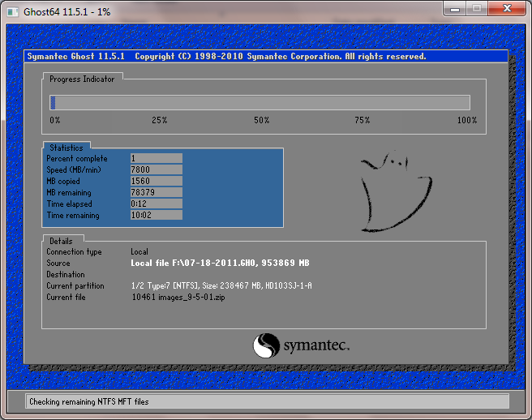Select the Details panel header label

coord(61,241)
